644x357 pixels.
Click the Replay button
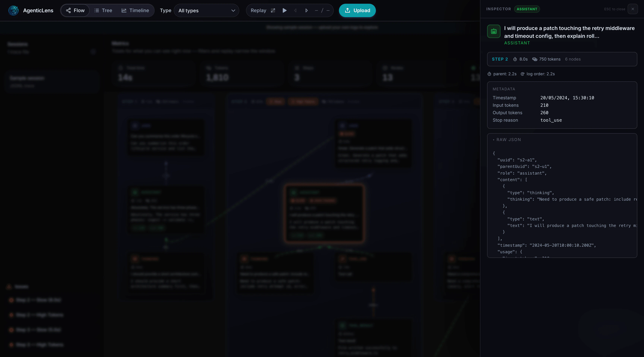[x=258, y=10]
